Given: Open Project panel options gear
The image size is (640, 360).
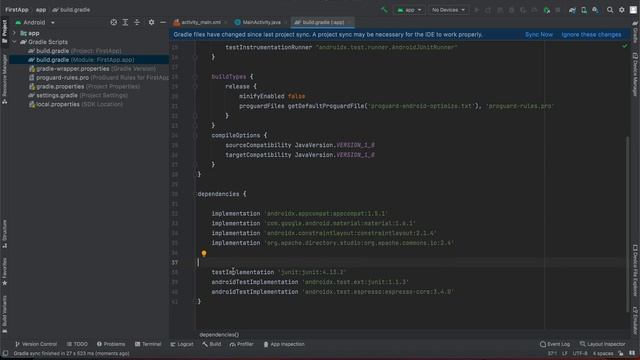Looking at the screenshot, I should (151, 22).
